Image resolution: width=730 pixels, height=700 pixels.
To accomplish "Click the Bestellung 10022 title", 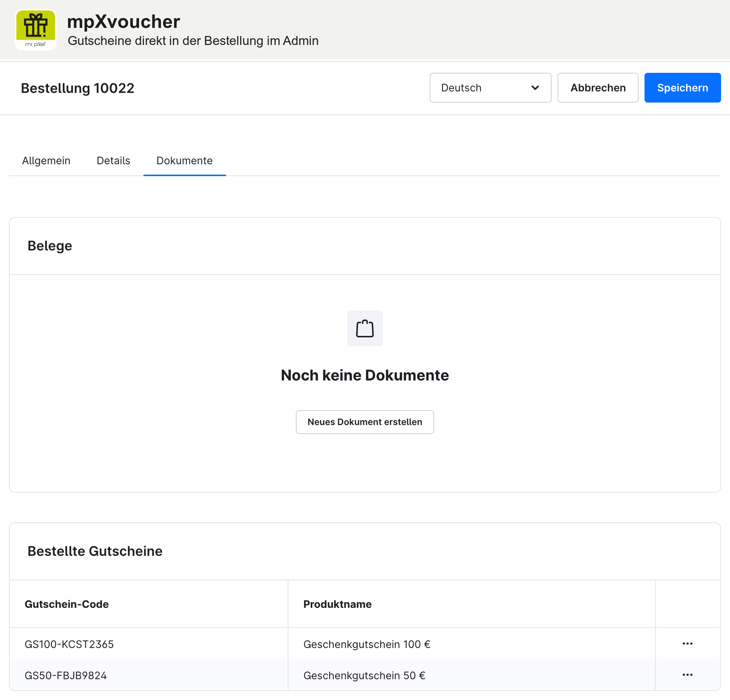I will click(x=77, y=88).
